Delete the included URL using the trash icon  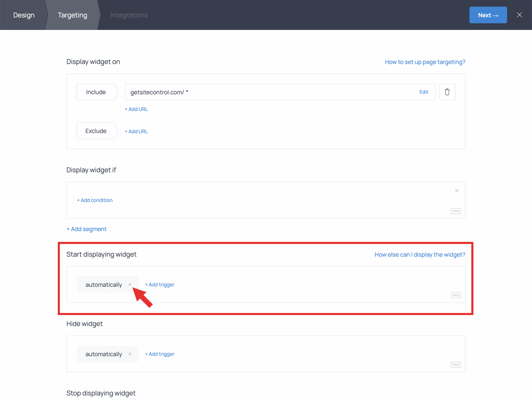pos(447,92)
